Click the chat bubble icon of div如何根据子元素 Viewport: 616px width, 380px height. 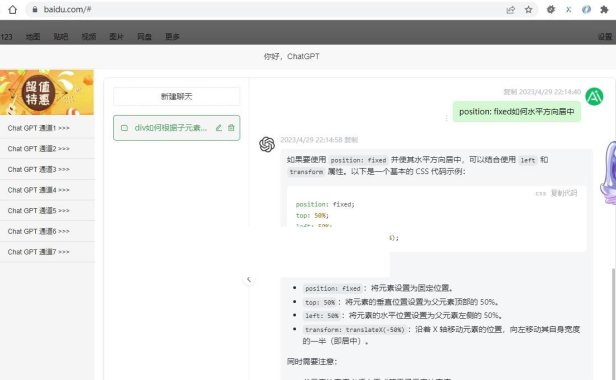[x=125, y=128]
